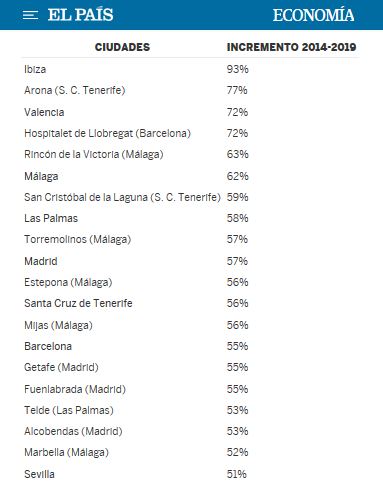Click the EL PAÍS logo

[x=80, y=15]
